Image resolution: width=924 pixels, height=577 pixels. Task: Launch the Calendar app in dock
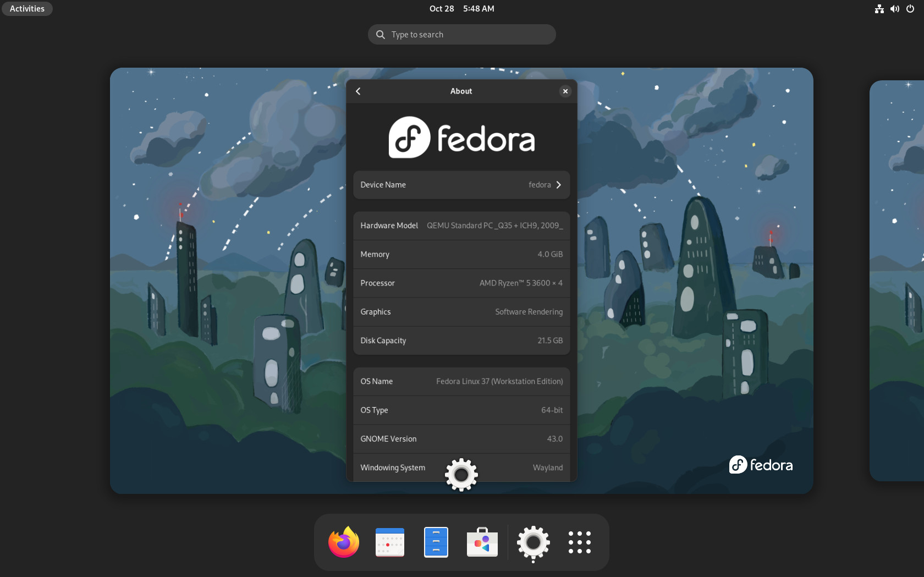tap(390, 542)
